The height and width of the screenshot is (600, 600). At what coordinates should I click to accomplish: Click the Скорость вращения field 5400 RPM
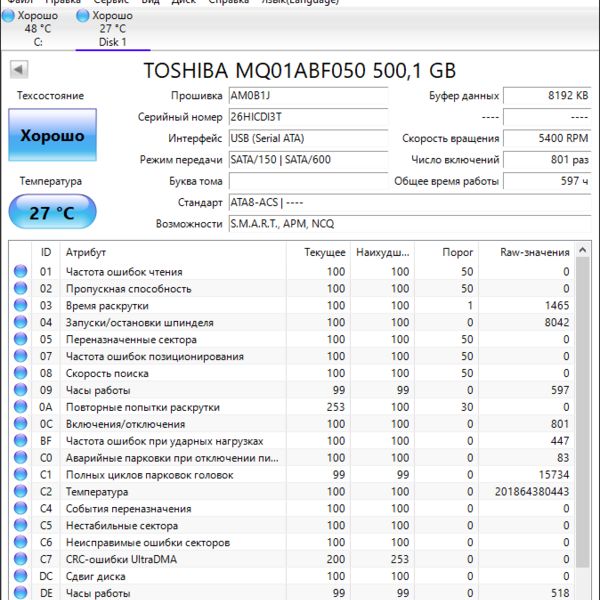coord(547,138)
